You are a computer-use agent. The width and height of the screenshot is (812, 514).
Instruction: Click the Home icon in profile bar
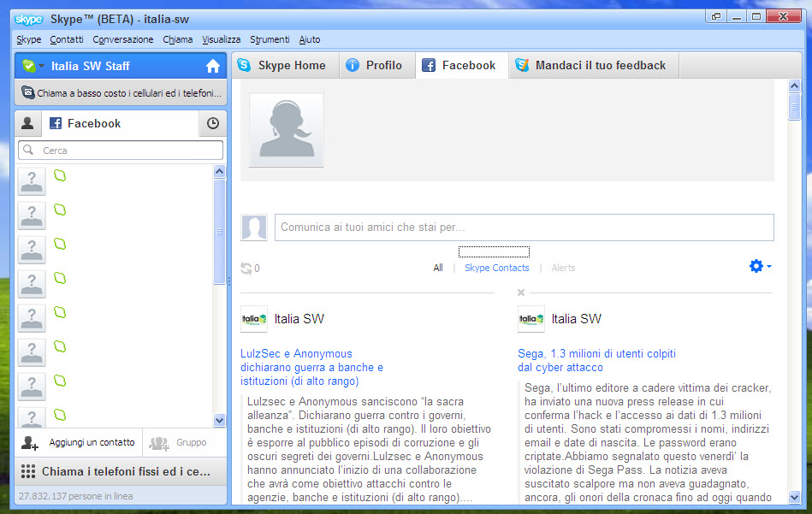pos(213,66)
